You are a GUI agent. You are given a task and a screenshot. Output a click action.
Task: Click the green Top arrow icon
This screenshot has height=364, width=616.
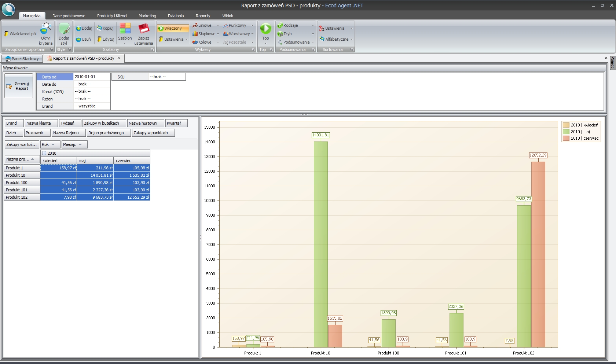click(265, 29)
